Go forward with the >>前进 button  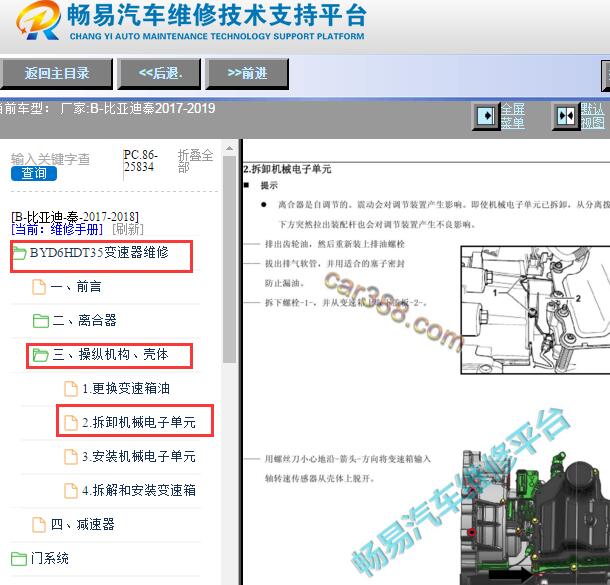click(247, 74)
